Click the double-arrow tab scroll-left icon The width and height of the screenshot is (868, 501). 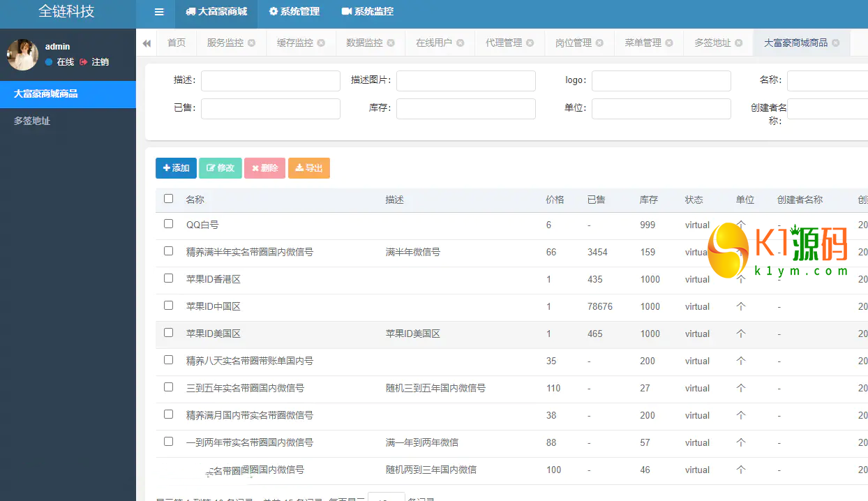click(147, 43)
